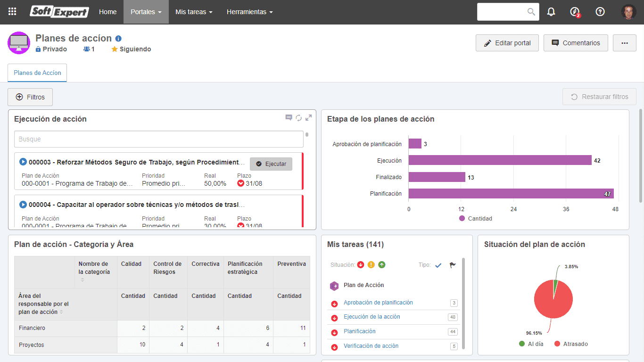Image resolution: width=644 pixels, height=362 pixels.
Task: Click the play icon of action 000003
Action: point(23,162)
